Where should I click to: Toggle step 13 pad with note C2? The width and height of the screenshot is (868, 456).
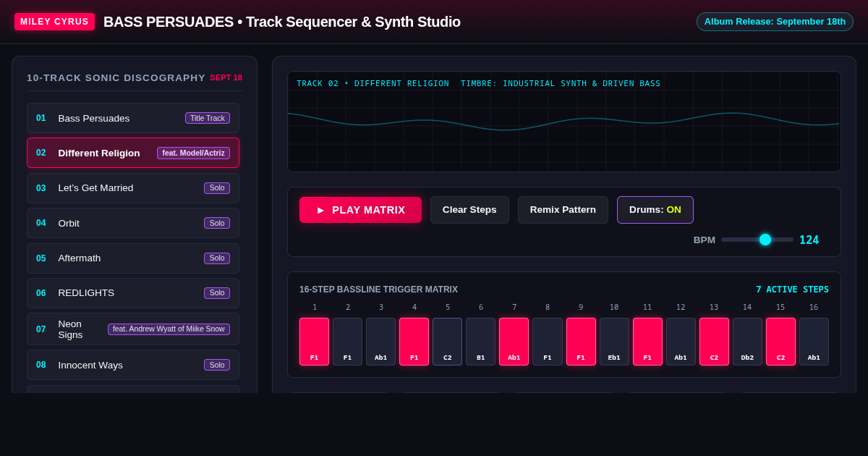(x=714, y=342)
